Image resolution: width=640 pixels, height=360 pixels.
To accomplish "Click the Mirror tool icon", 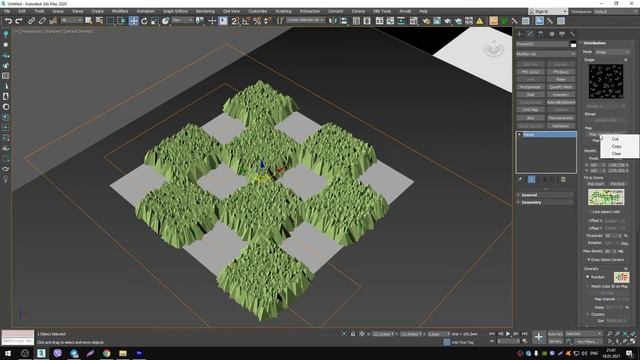I will (333, 20).
